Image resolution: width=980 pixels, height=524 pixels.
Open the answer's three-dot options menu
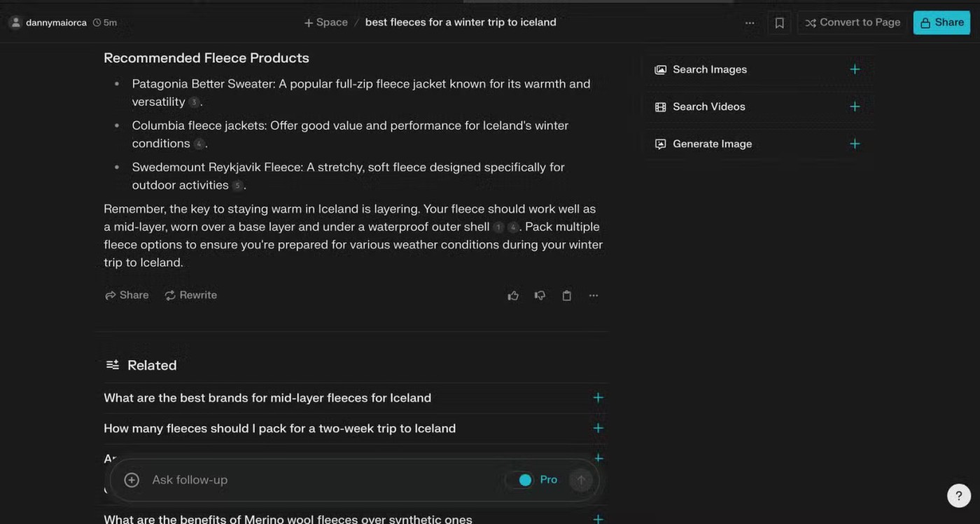click(x=594, y=296)
